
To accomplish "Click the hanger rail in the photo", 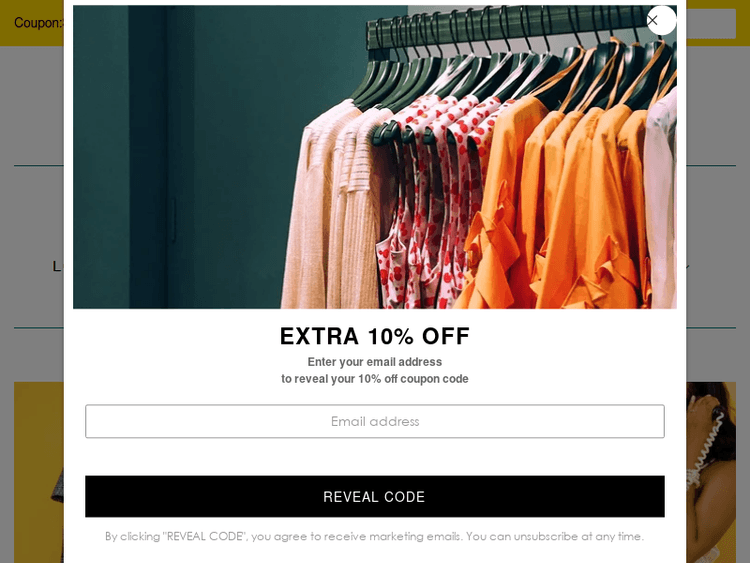I will 507,24.
